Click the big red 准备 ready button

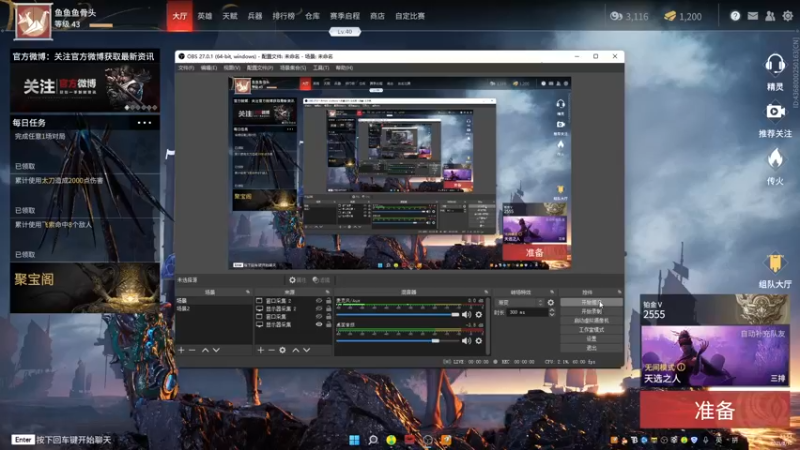click(715, 410)
